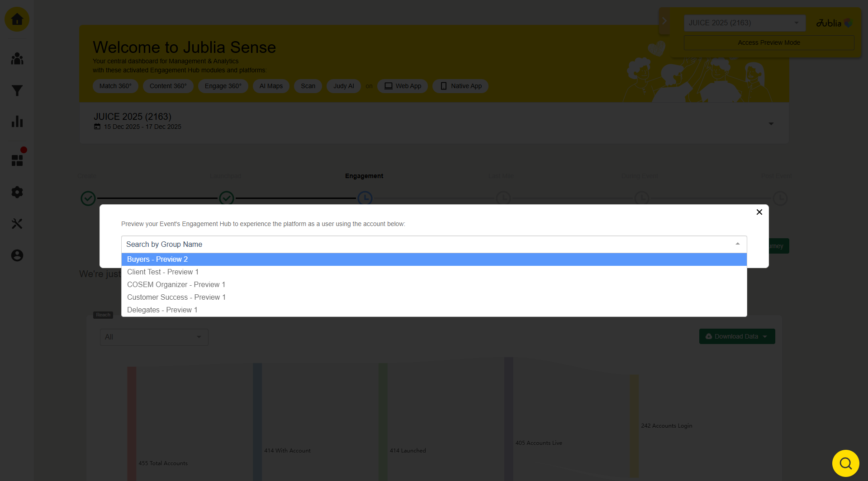Click the 405 Accounts Live bar
868x481 pixels.
[509, 419]
